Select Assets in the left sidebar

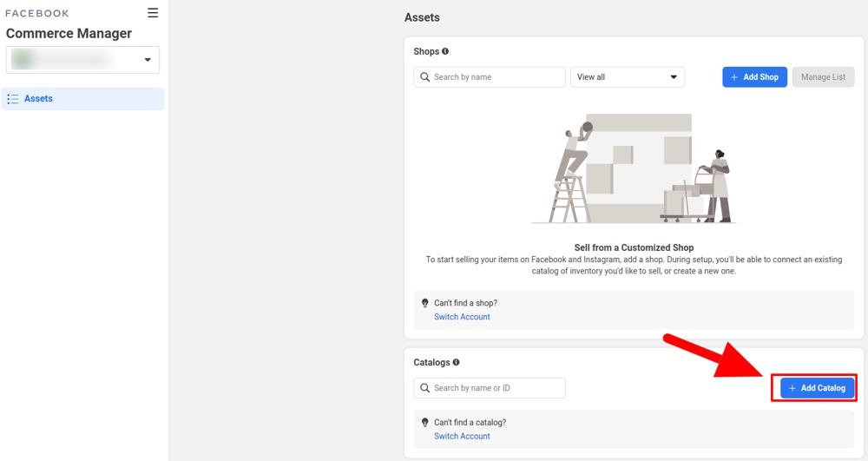pyautogui.click(x=38, y=99)
